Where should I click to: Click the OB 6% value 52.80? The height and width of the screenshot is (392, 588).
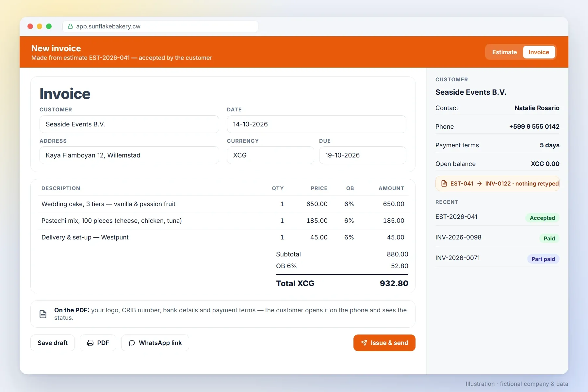pos(400,266)
